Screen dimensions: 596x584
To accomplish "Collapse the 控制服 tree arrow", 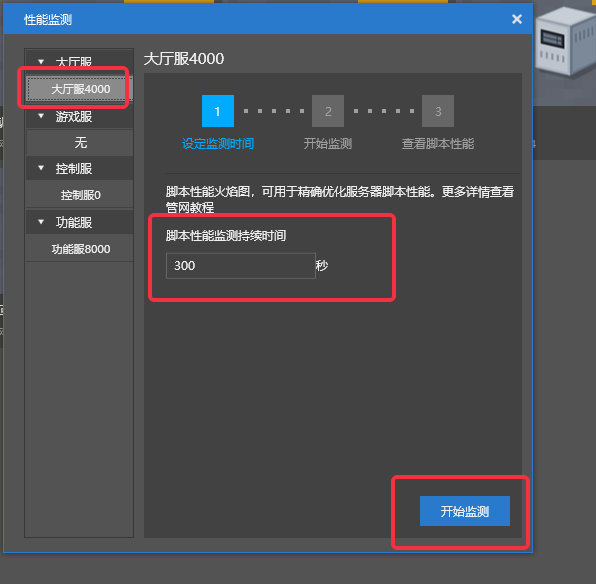I will pos(41,168).
